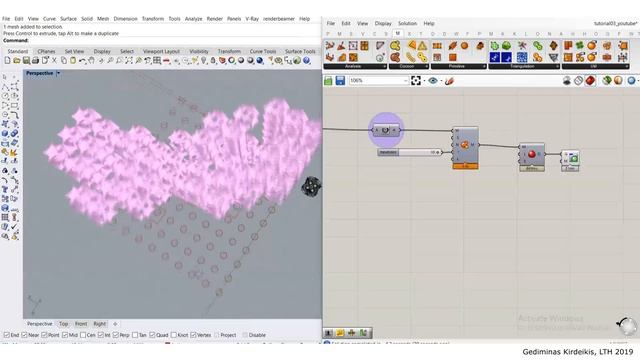Click the Open file folder icon in Rhino
Image resolution: width=640 pixels, height=360 pixels.
(x=17, y=60)
